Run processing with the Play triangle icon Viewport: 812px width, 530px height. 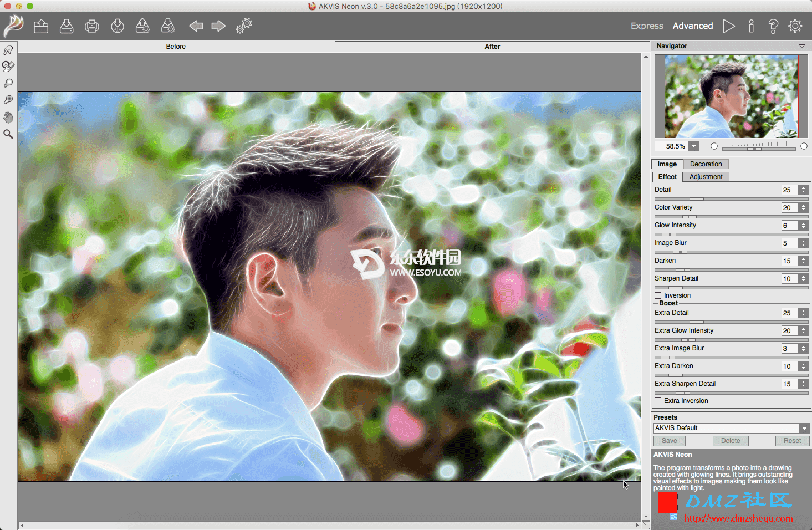pos(729,26)
